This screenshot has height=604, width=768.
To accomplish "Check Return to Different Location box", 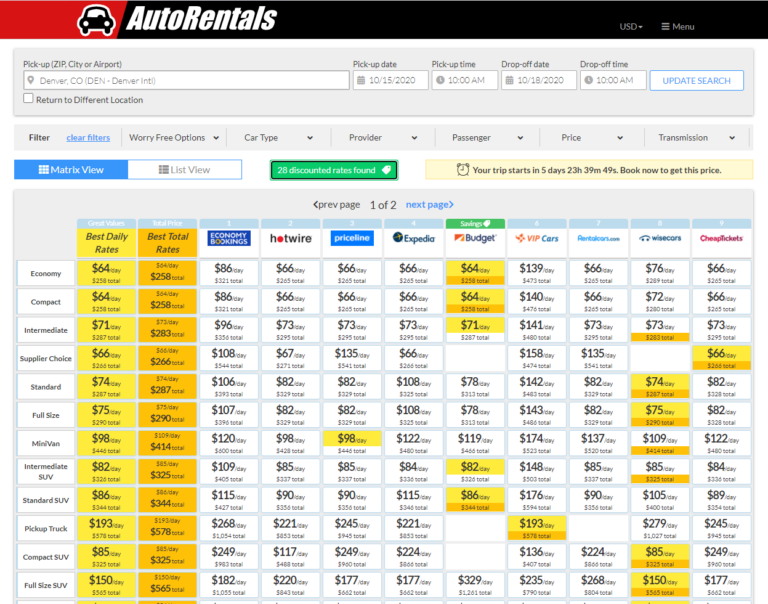I will pyautogui.click(x=28, y=98).
